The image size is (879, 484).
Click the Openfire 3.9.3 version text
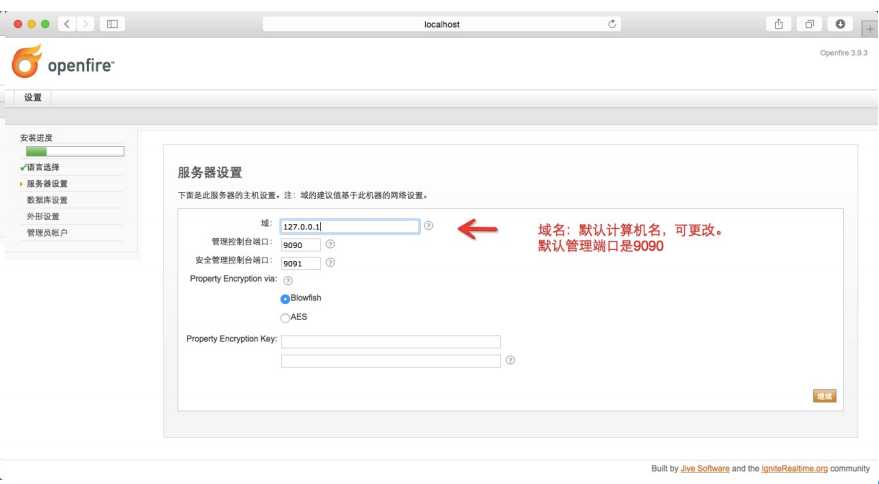point(844,53)
